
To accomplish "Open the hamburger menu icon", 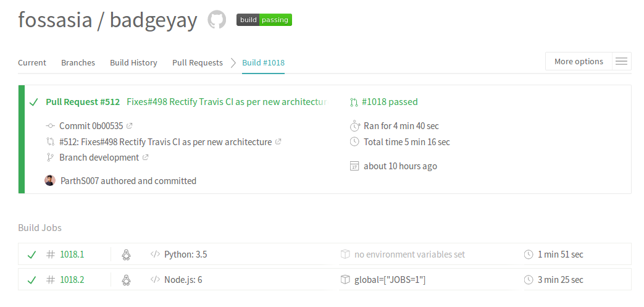I will tap(621, 61).
